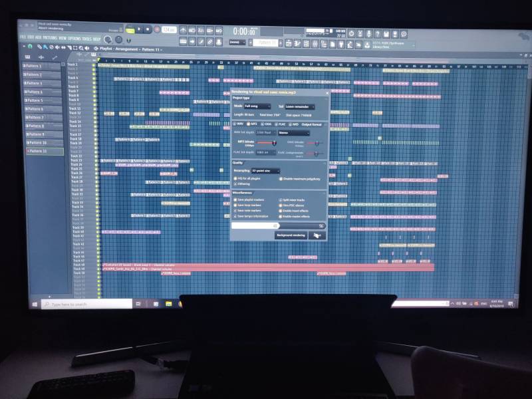The height and width of the screenshot is (399, 532).
Task: Open the pattern selector showing Pattern 11
Action: (x=267, y=42)
